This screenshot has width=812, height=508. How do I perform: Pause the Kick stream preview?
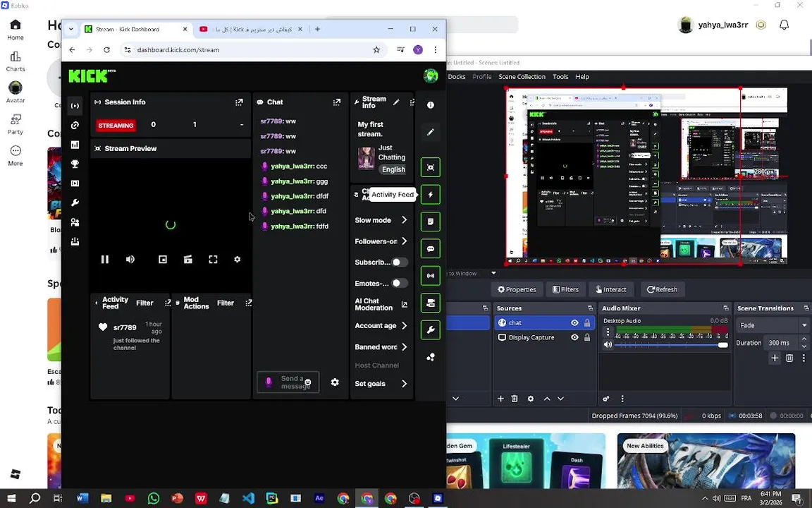coord(104,259)
